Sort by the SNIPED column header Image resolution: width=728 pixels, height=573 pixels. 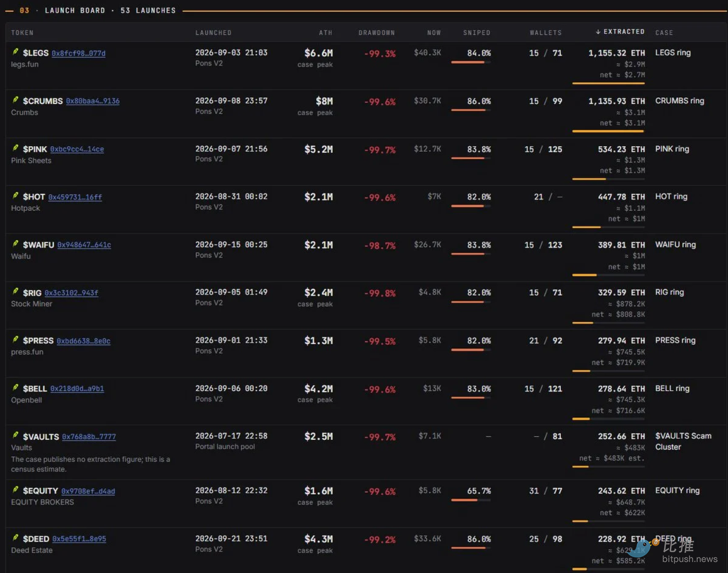477,32
